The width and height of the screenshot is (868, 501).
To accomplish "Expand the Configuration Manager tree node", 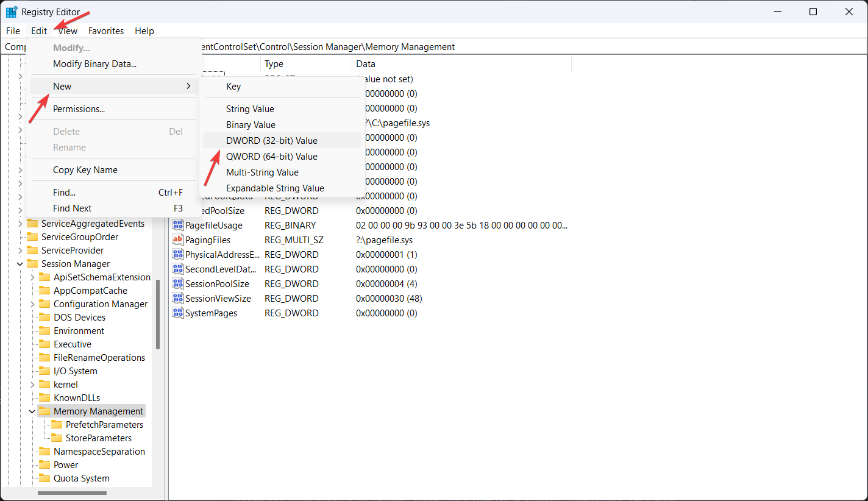I will (x=32, y=304).
